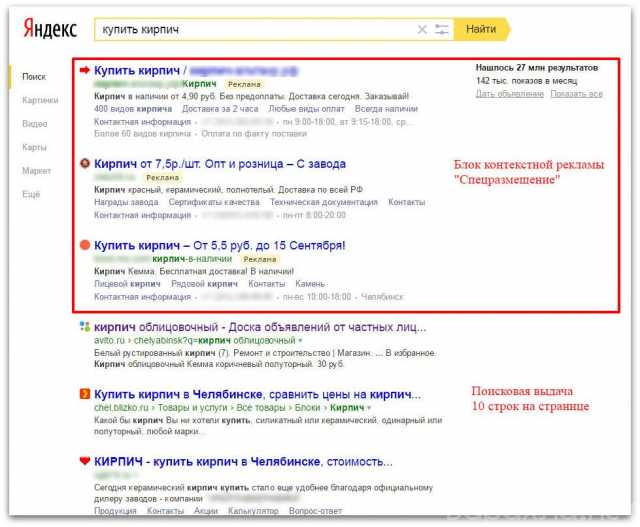The width and height of the screenshot is (640, 527).
Task: Open 'Купить кирпич в Челябинске, сравнить цены' result
Action: pyautogui.click(x=257, y=395)
